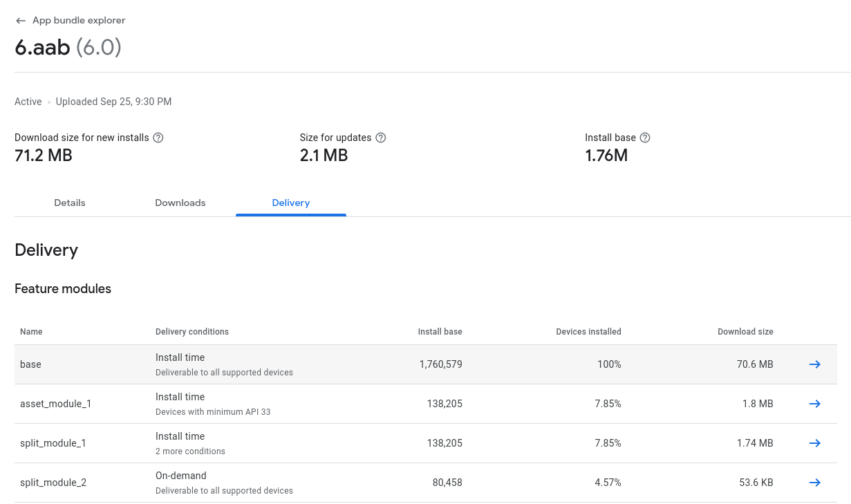Screen dimensions: 851x504
Task: Open help for Download size for new installs
Action: tap(158, 138)
